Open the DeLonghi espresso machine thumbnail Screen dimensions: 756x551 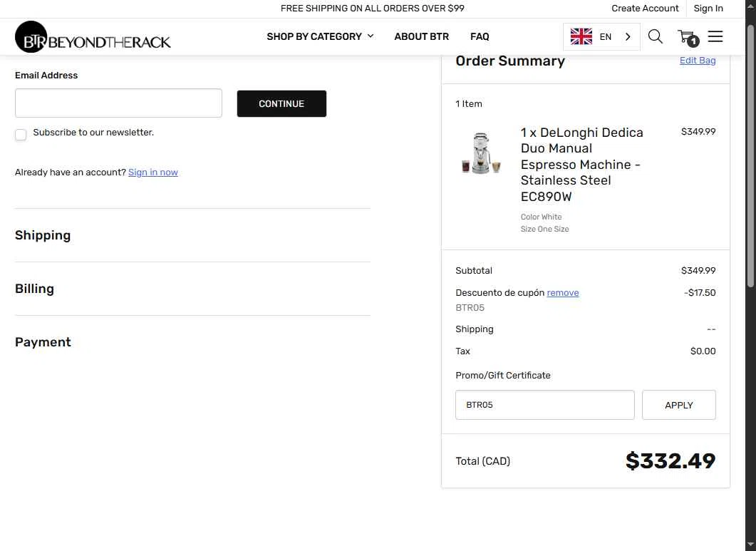coord(481,153)
